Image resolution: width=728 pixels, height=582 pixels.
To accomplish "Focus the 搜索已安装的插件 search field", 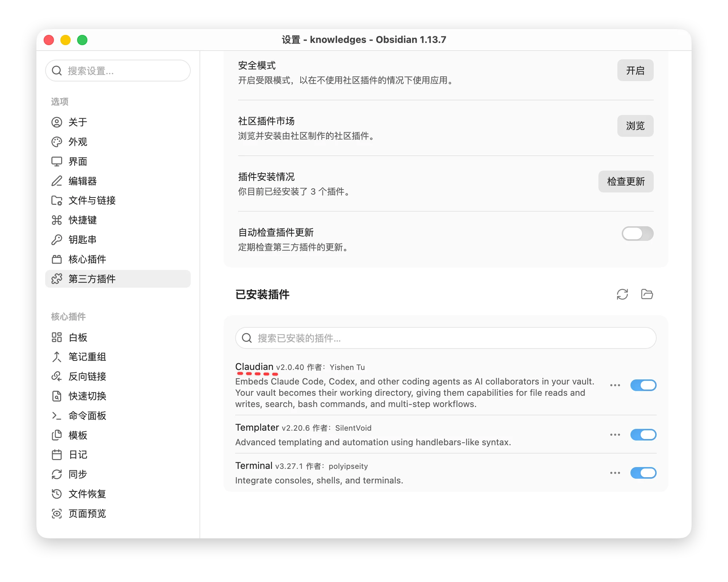I will click(x=446, y=338).
